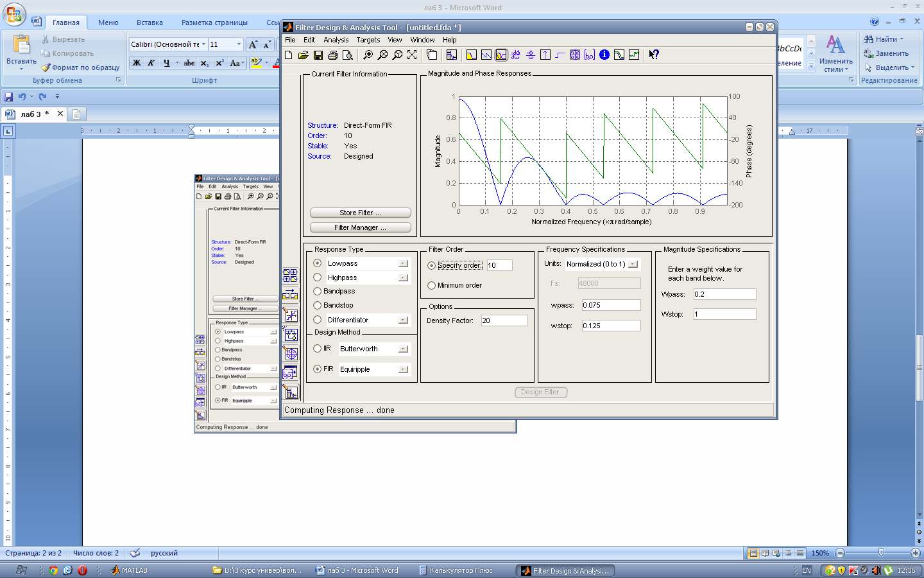Open Create Multirate Filter sidebar panel
This screenshot has width=924, height=578.
pyautogui.click(x=290, y=276)
